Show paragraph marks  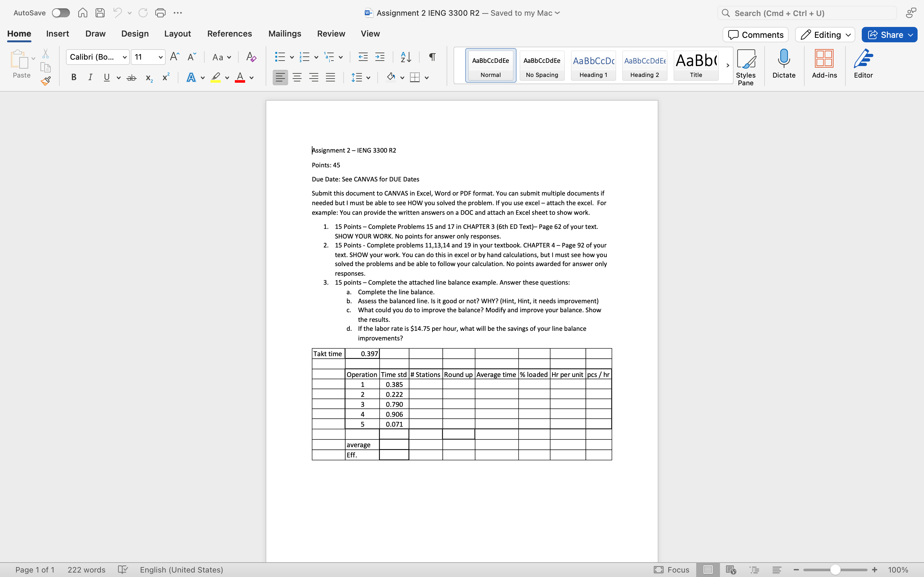click(x=432, y=56)
